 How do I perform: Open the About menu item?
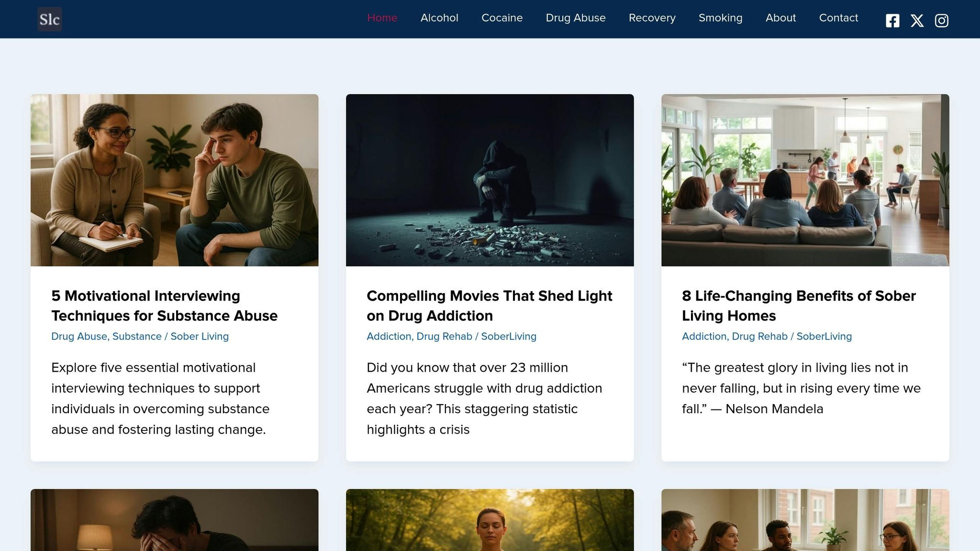781,18
